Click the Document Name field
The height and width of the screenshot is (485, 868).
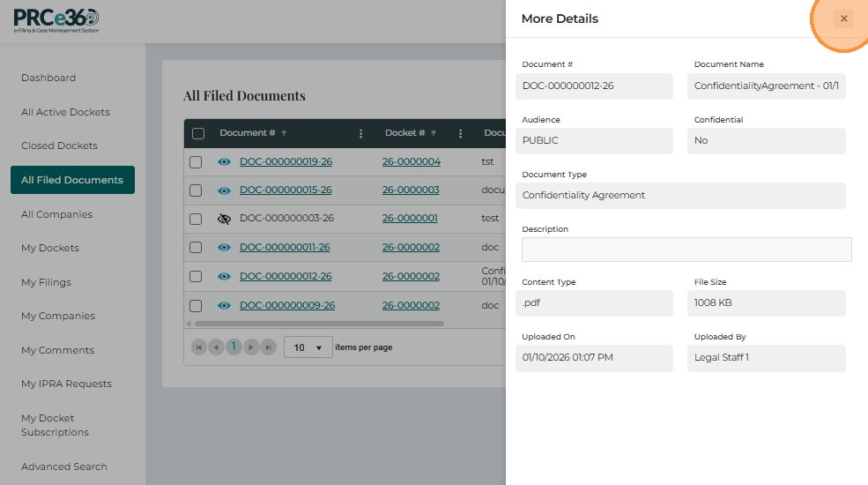(766, 86)
